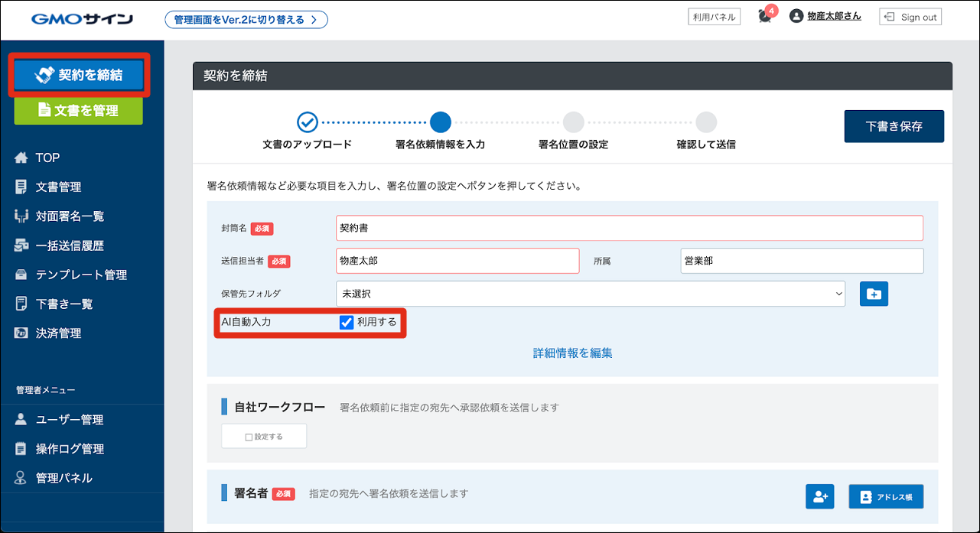Image resolution: width=980 pixels, height=533 pixels.
Task: Open the templates management menu item
Action: (80, 275)
